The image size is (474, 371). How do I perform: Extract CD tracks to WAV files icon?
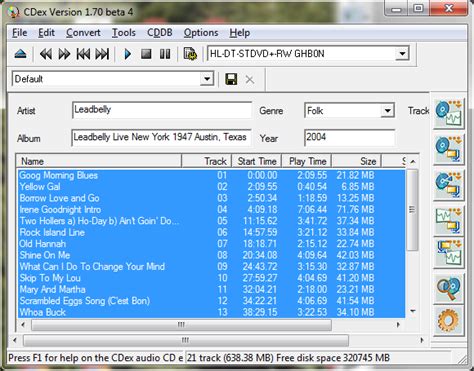click(449, 114)
